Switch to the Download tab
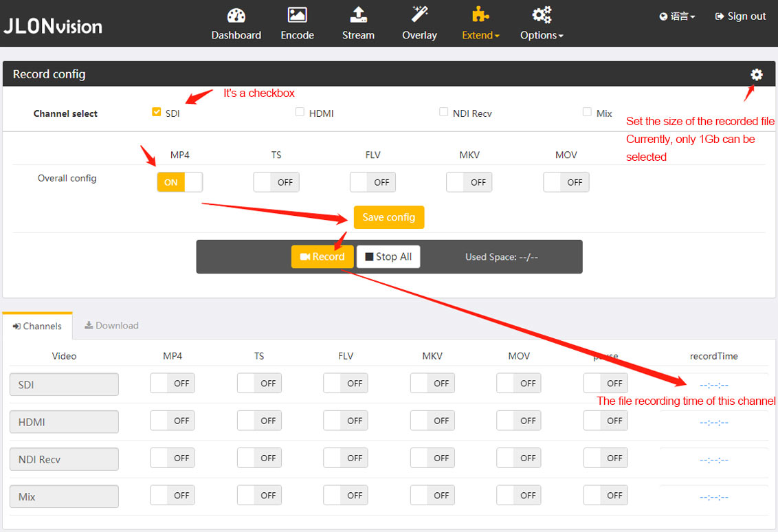 coord(111,326)
